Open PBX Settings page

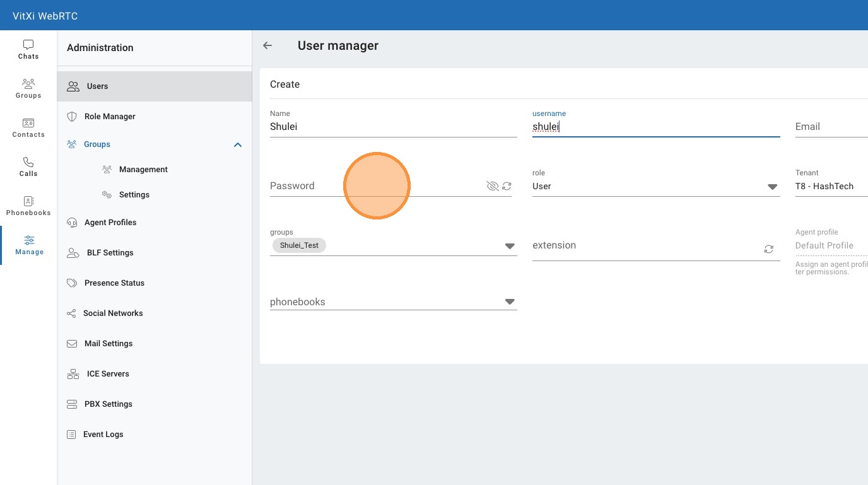(108, 404)
